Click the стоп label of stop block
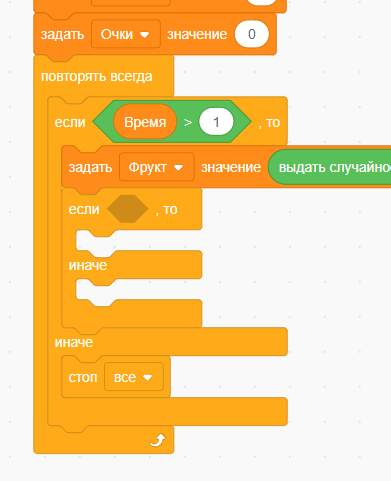The width and height of the screenshot is (391, 481). click(x=83, y=377)
